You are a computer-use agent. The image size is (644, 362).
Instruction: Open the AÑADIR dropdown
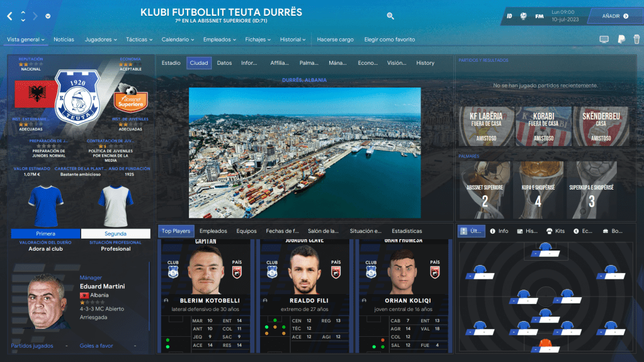pos(615,16)
